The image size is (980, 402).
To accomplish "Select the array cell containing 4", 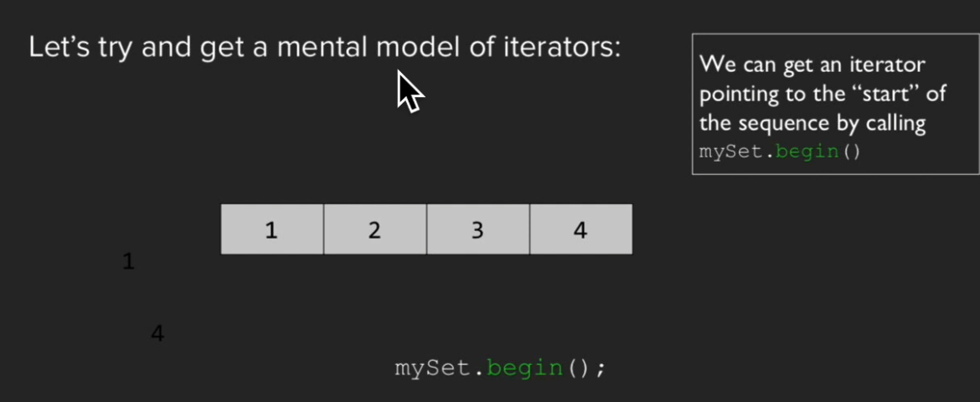I will [580, 229].
